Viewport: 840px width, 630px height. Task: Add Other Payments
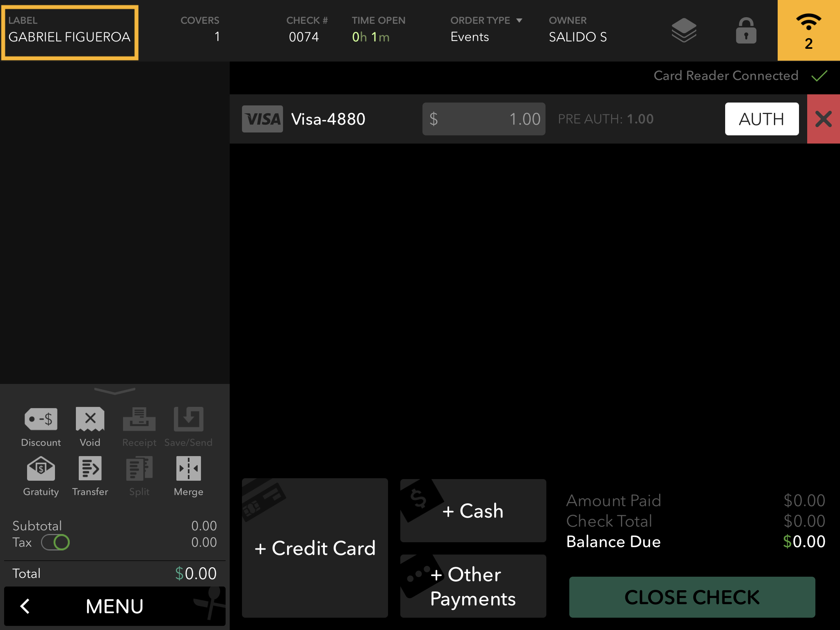coord(473,586)
